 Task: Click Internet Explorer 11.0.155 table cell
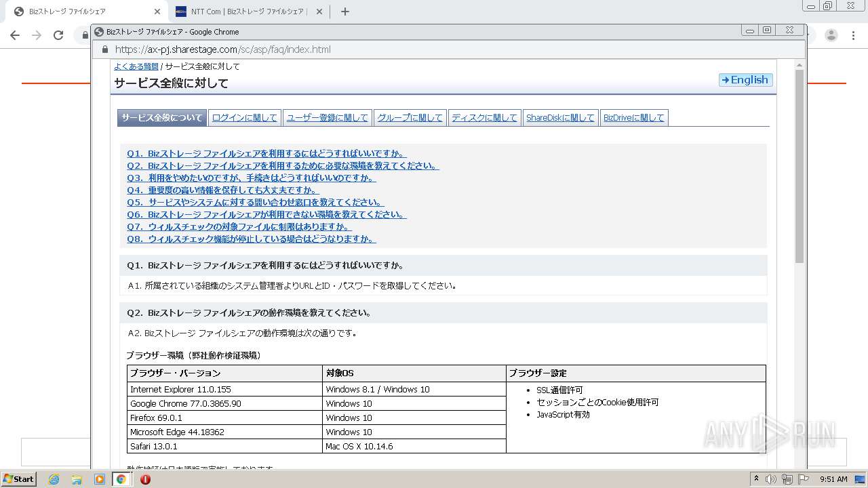point(225,390)
